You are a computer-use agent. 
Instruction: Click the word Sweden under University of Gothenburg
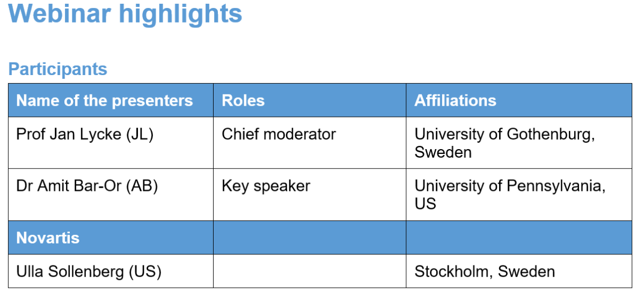(x=443, y=152)
